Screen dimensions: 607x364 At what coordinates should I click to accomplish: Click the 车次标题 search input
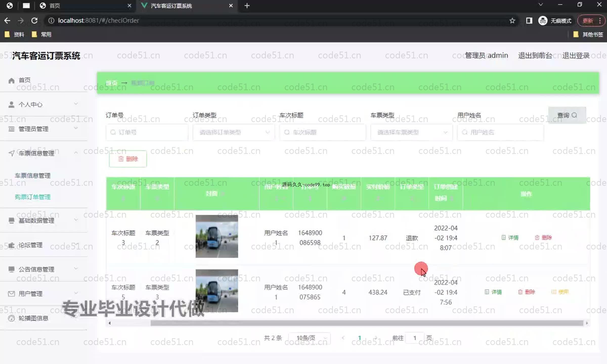pyautogui.click(x=322, y=132)
